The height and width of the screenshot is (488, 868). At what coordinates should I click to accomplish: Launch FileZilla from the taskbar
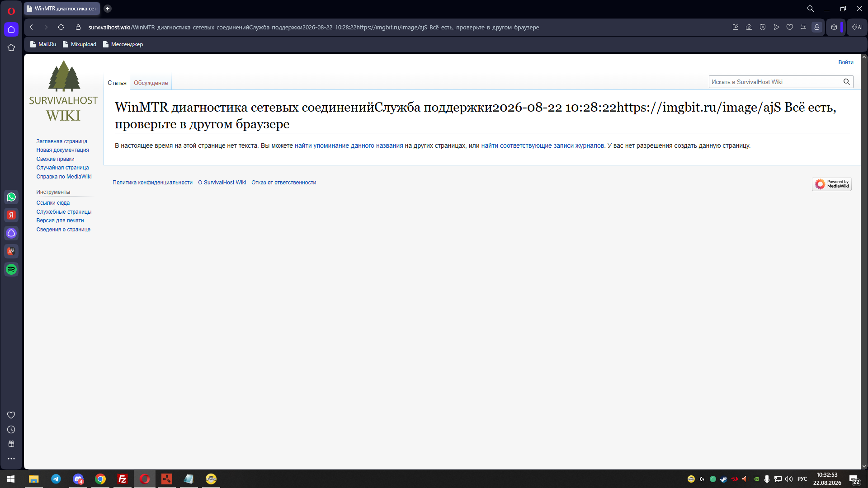123,479
